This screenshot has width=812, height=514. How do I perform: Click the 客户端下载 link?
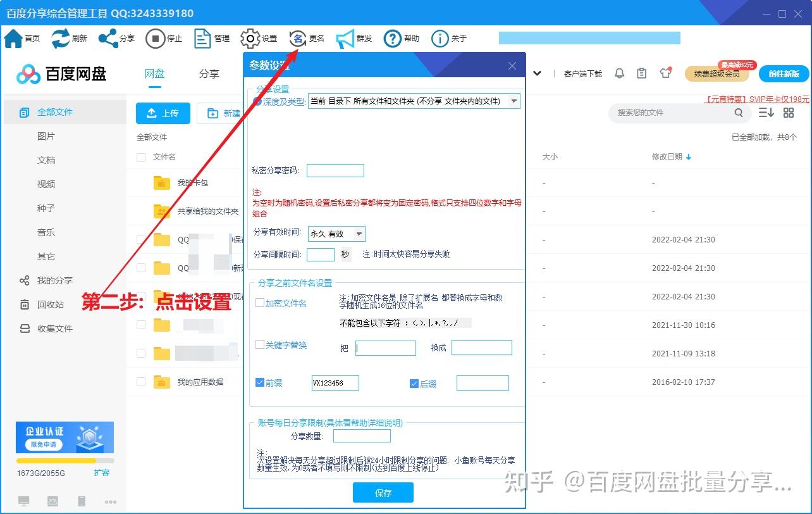click(583, 73)
